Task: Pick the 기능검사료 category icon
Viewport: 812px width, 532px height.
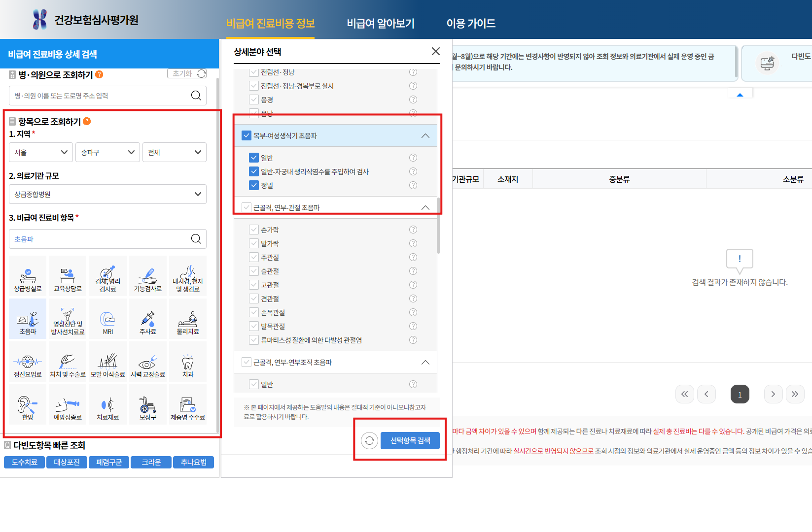Action: click(147, 276)
